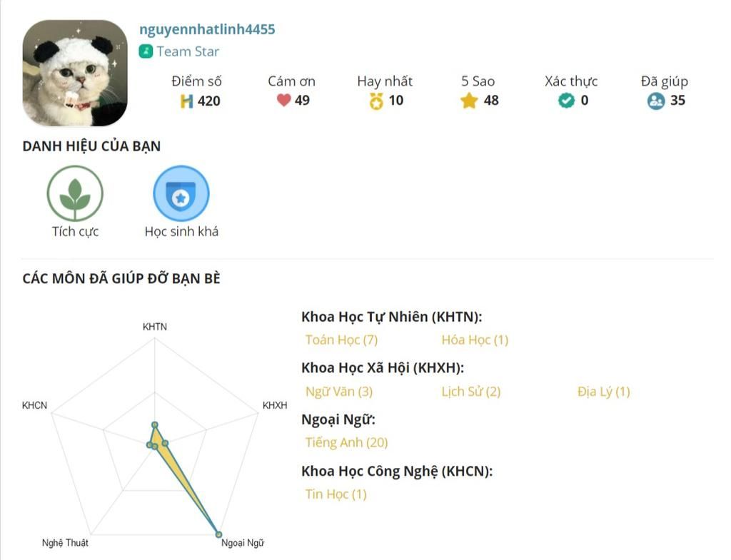Image resolution: width=731 pixels, height=560 pixels.
Task: Open Tiếng Anh (20) subject link
Action: click(x=346, y=442)
